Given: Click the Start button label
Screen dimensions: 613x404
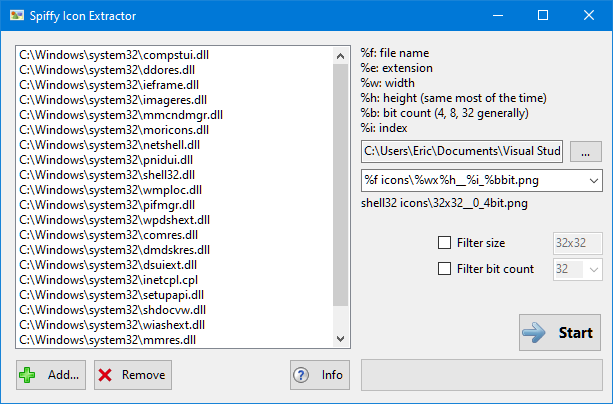Looking at the screenshot, I should tap(575, 333).
